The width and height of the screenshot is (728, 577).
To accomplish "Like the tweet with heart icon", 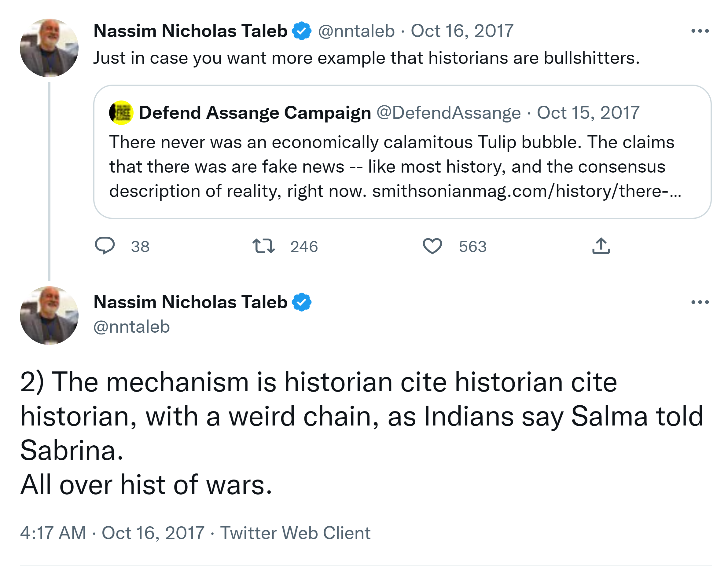I will pos(432,246).
